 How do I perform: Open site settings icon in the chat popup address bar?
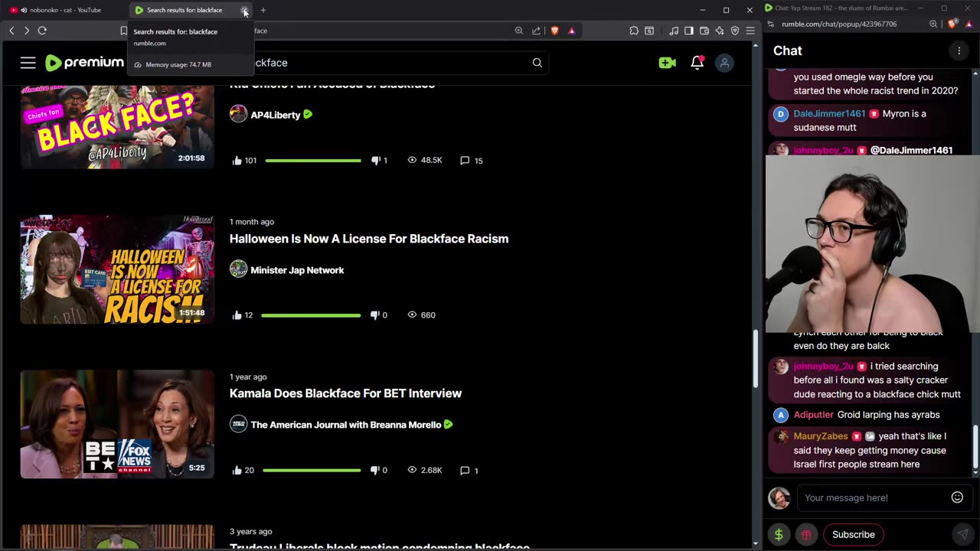pyautogui.click(x=771, y=24)
